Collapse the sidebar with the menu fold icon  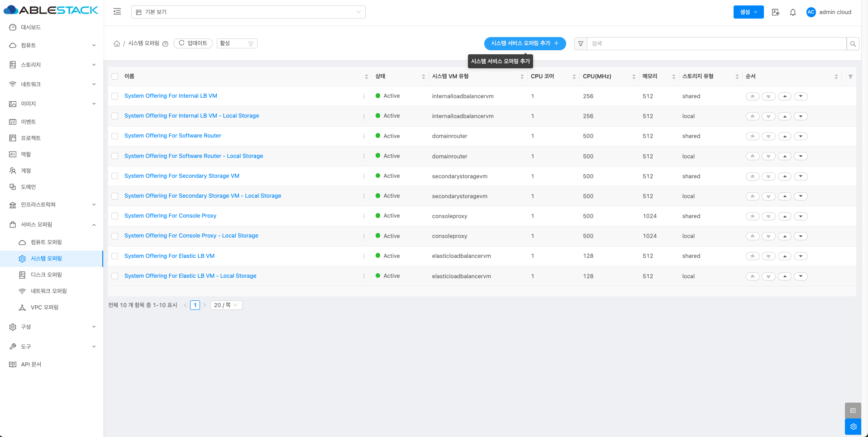(117, 12)
